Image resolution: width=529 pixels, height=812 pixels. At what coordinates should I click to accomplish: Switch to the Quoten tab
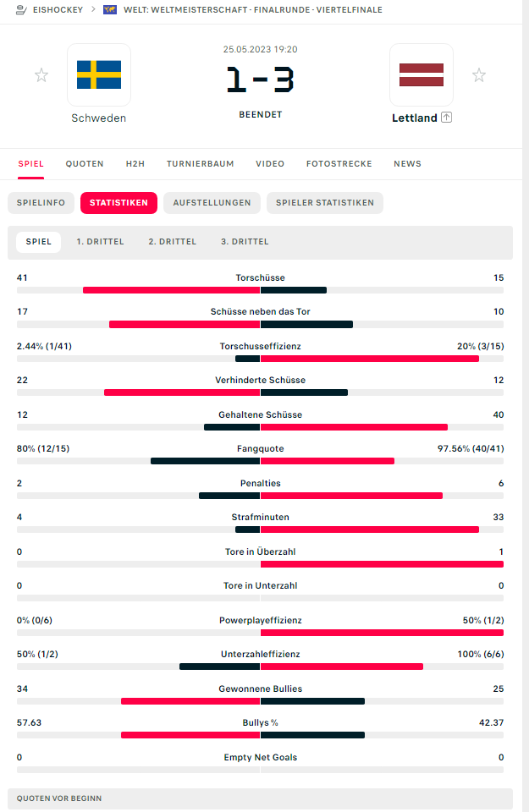pyautogui.click(x=85, y=164)
